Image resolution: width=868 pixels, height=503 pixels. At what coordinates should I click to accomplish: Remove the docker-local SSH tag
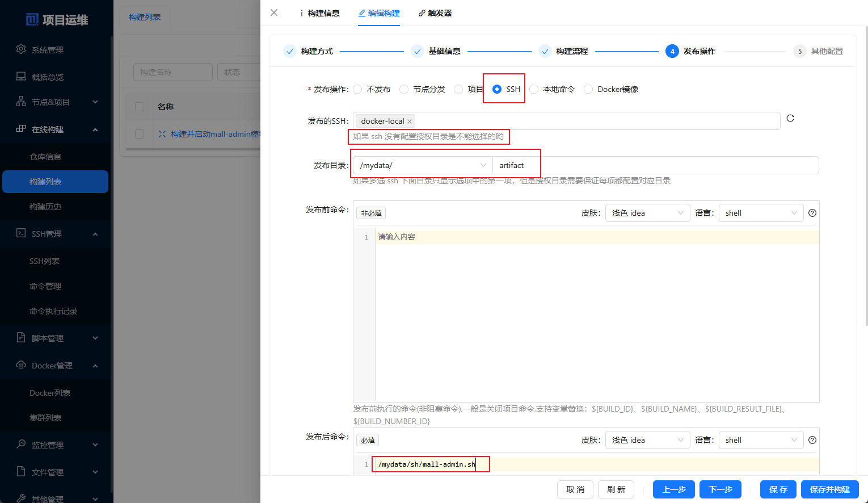pyautogui.click(x=410, y=121)
